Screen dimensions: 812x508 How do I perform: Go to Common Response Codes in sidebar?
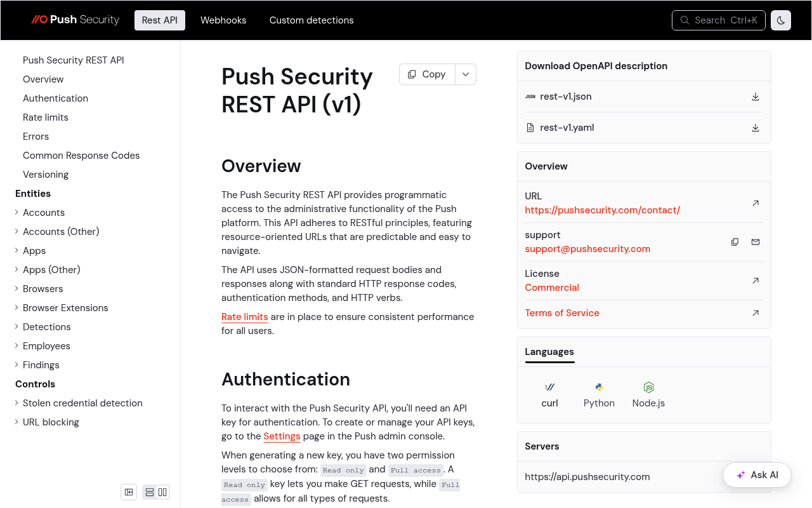[x=81, y=156]
